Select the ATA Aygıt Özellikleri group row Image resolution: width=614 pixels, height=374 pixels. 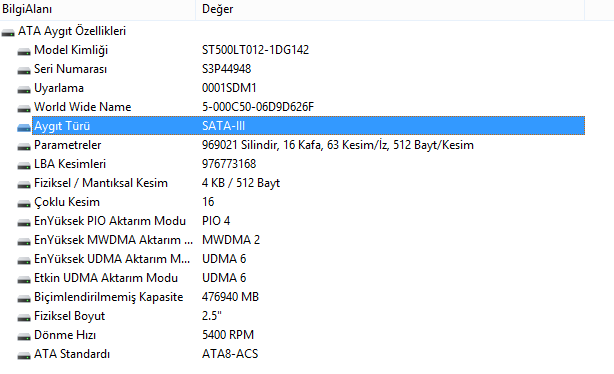(x=72, y=31)
